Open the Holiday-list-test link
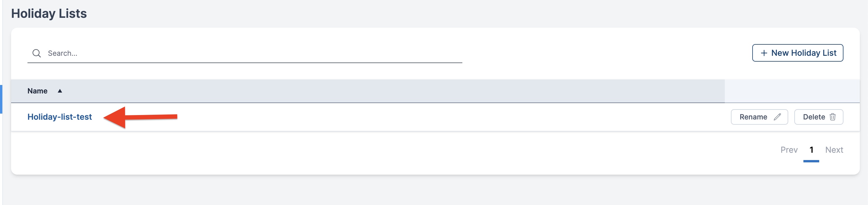Screen dimensions: 868x205 click(60, 117)
